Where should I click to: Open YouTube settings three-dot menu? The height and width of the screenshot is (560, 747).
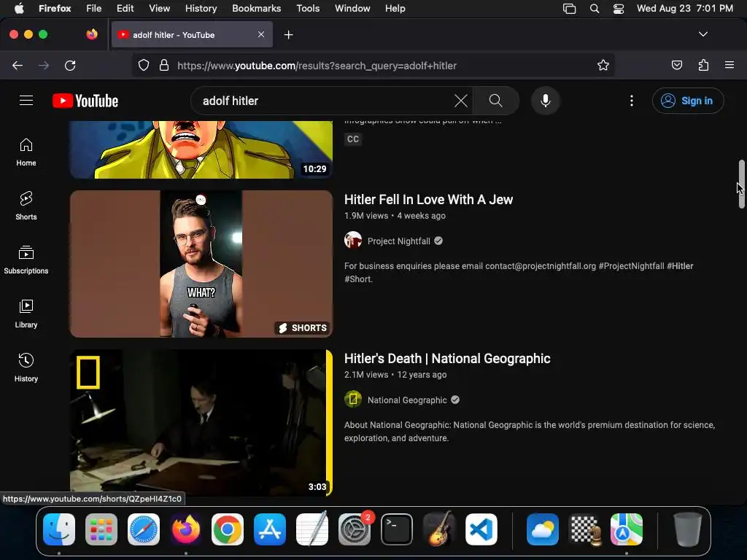632,101
